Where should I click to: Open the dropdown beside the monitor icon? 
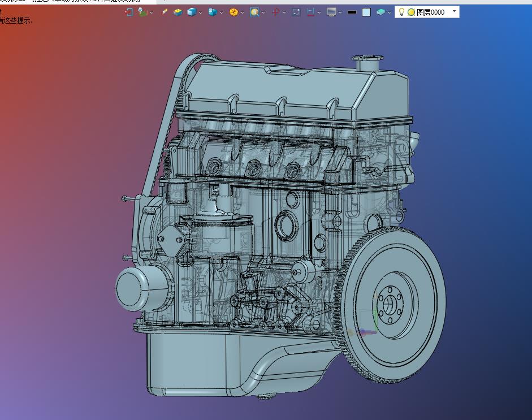point(340,12)
